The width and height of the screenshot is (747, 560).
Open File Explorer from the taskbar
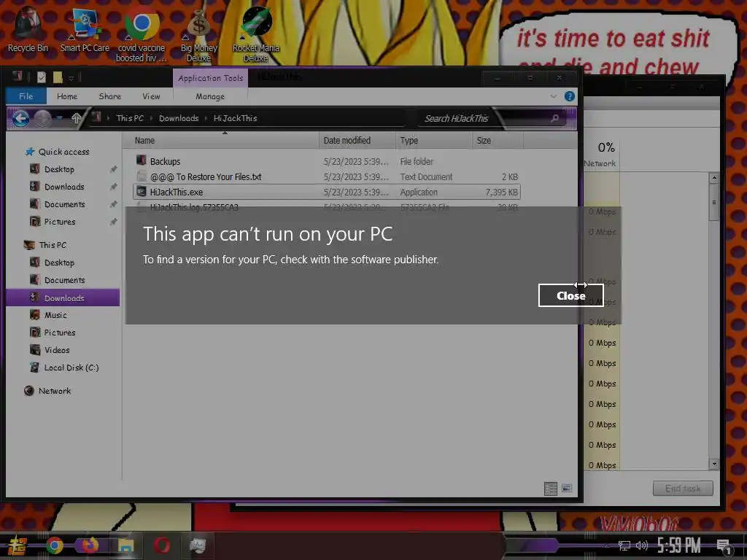point(125,545)
